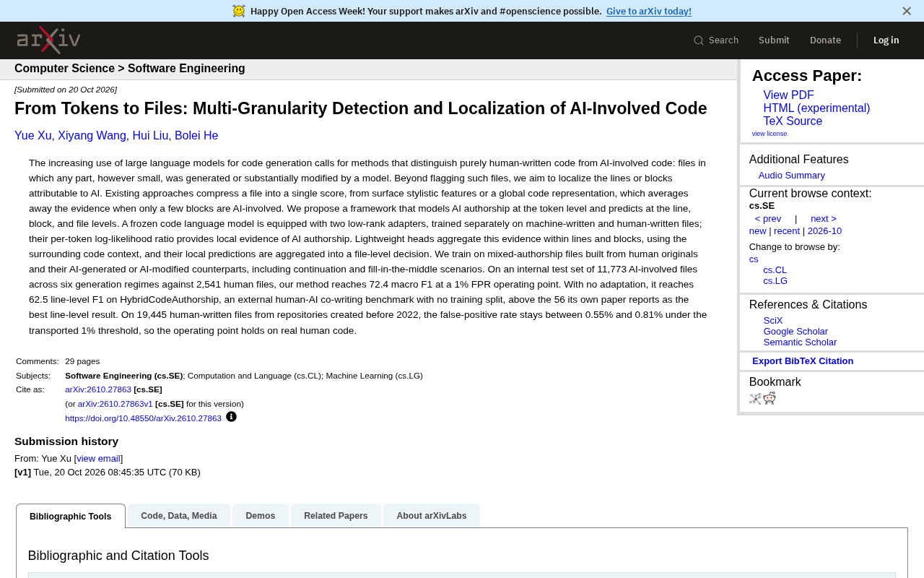The width and height of the screenshot is (924, 578).
Task: Bookmark the paper with BibSonomy icon
Action: click(x=755, y=398)
